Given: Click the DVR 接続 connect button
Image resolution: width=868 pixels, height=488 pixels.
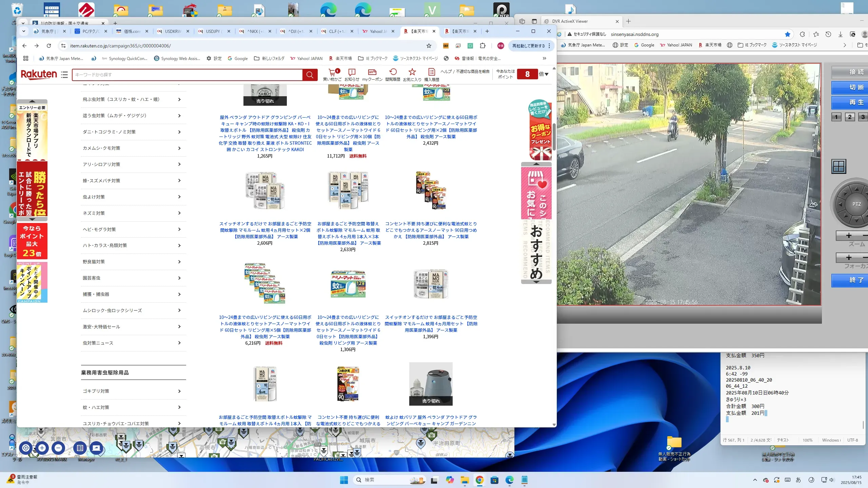Looking at the screenshot, I should click(856, 72).
